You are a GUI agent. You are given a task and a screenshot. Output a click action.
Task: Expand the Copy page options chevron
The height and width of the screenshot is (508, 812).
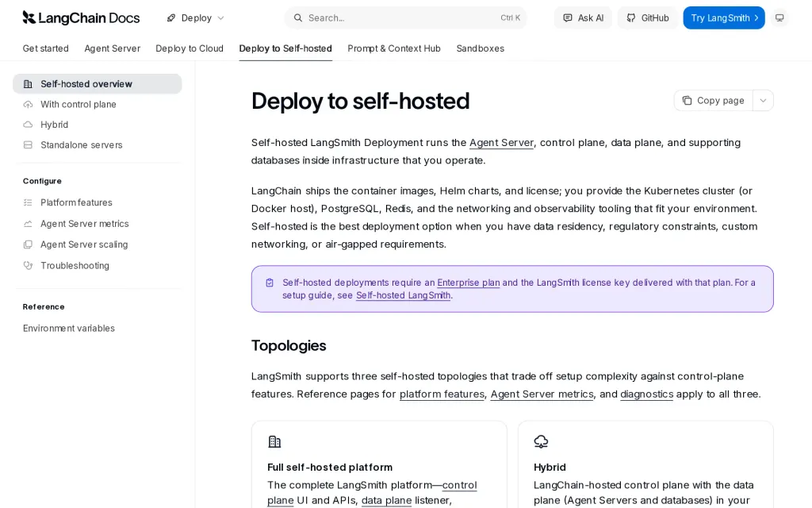coord(763,100)
